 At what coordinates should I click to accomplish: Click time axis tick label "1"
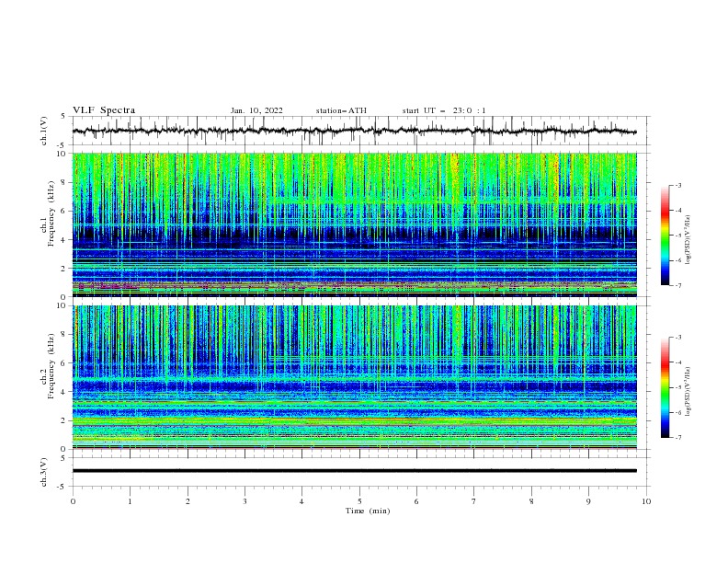pyautogui.click(x=130, y=501)
